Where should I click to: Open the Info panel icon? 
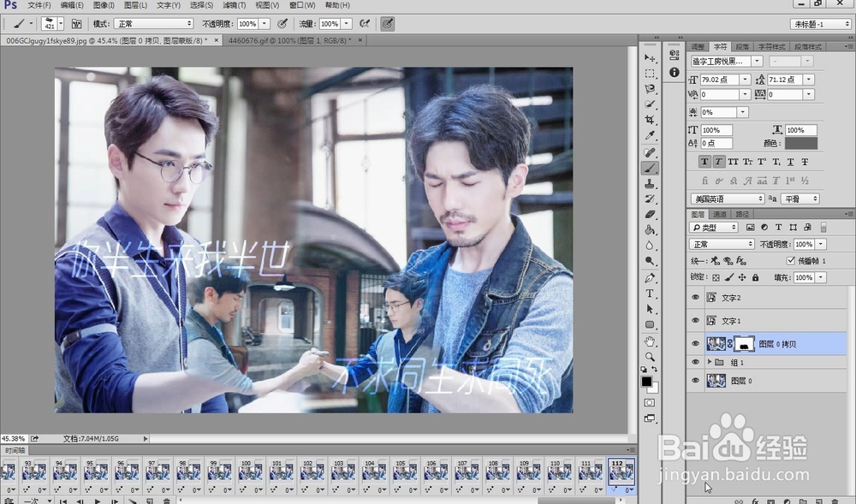point(675,72)
